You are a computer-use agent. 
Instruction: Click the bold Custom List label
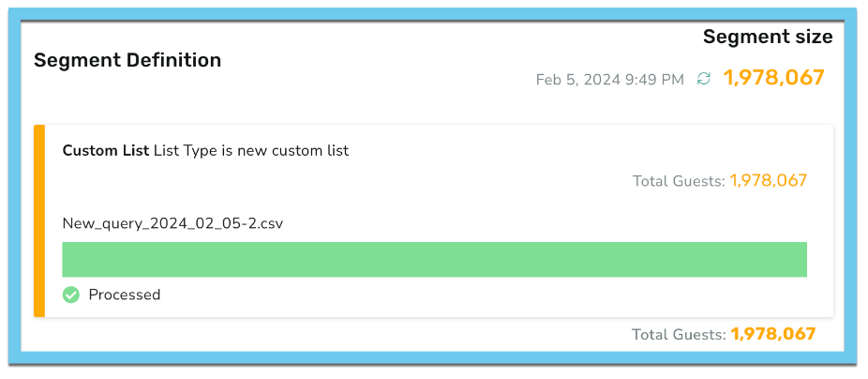(x=106, y=151)
